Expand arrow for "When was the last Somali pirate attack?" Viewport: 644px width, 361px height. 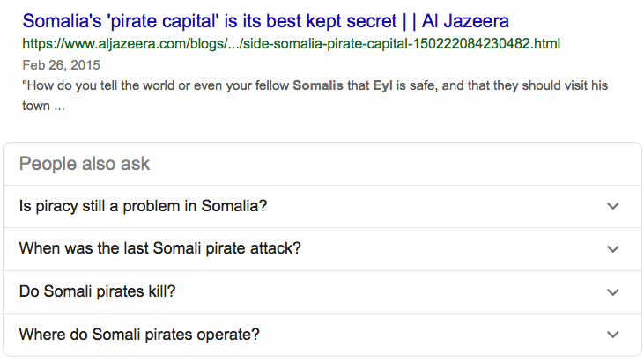(x=613, y=248)
